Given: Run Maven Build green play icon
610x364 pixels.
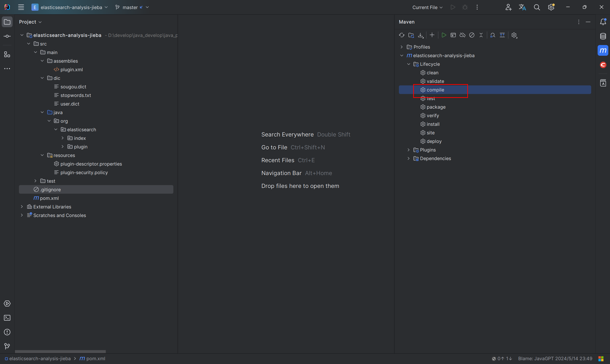Looking at the screenshot, I should tap(444, 35).
